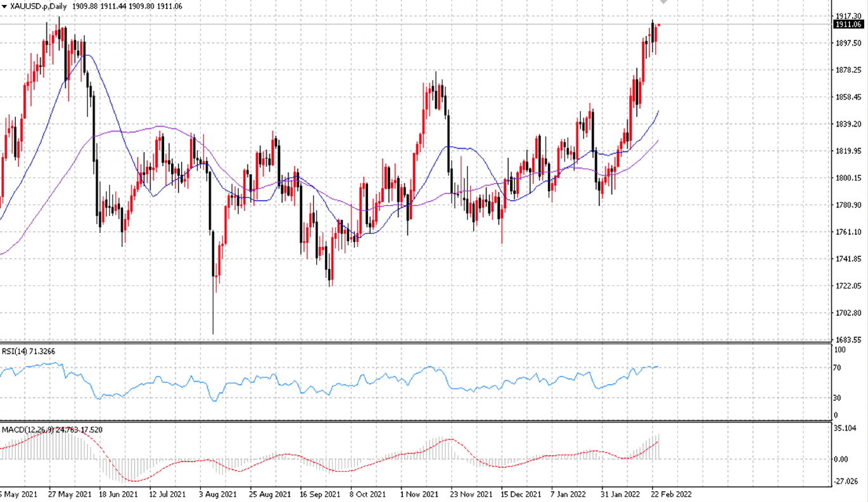Click the 31 Jan 2022 date label
868x502 pixels.
pyautogui.click(x=620, y=494)
